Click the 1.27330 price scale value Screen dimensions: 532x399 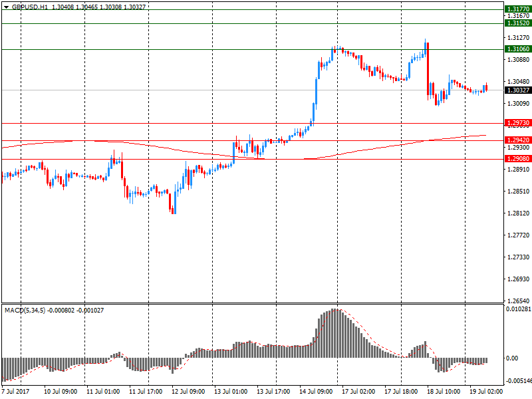(518, 257)
